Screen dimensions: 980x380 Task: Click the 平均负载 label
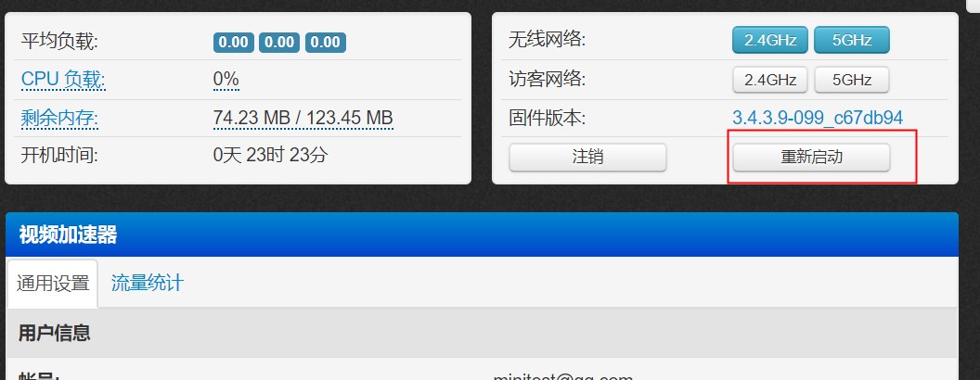point(59,42)
